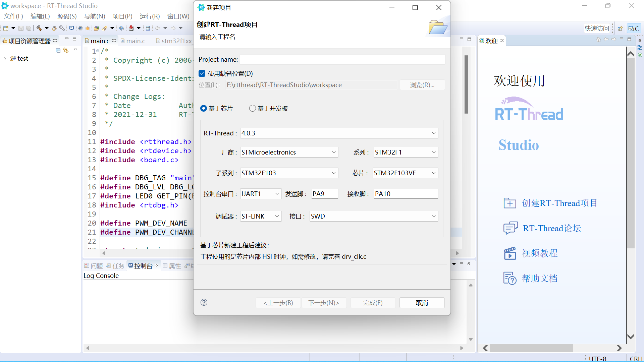Switch to the 控制台 console tab
Viewport: 644px width, 362px height.
coord(143,266)
